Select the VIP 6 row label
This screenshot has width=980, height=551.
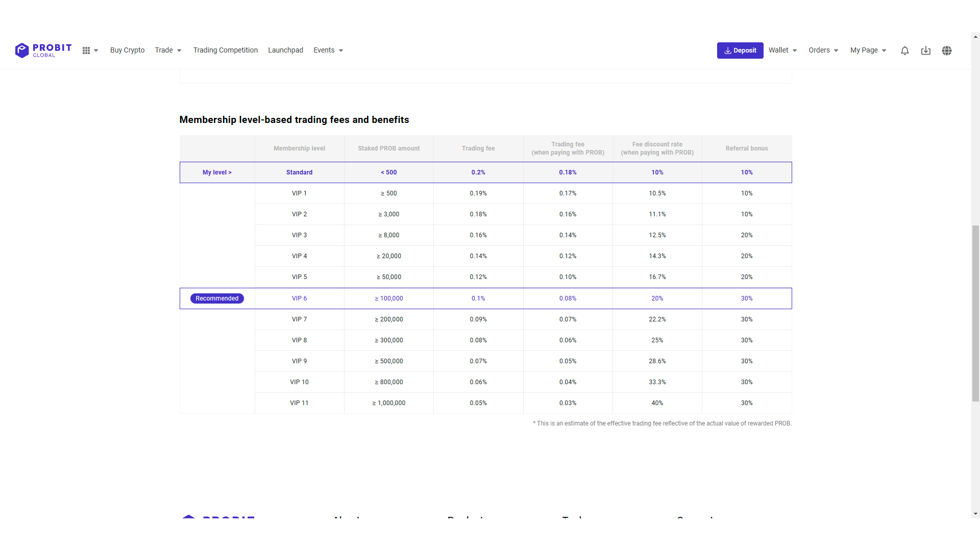(x=300, y=298)
